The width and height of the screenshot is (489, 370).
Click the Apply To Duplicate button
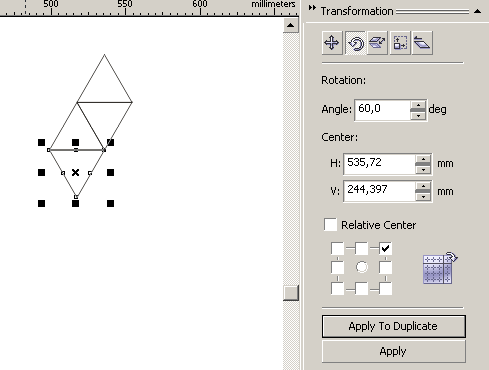394,326
